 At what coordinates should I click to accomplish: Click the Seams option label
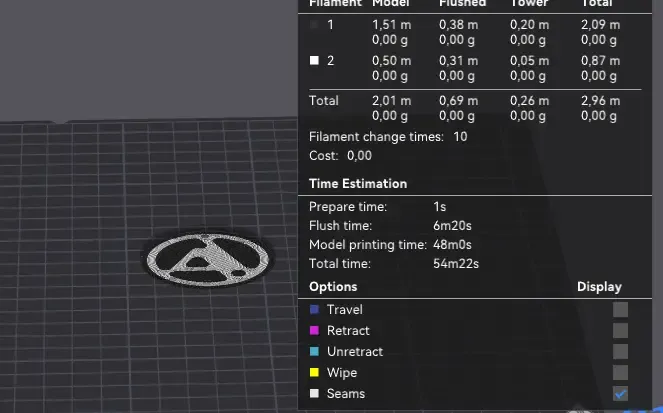(x=345, y=394)
